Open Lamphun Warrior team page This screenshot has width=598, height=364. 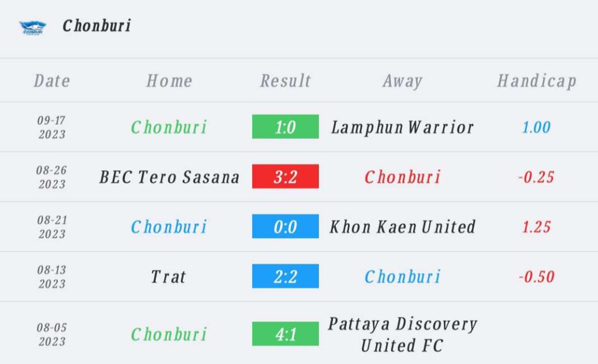tap(402, 127)
